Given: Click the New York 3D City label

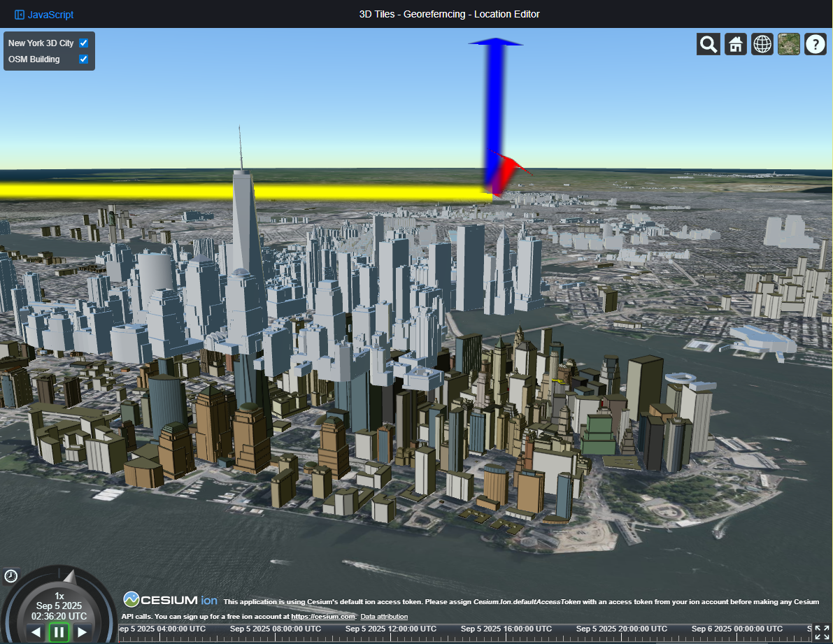Looking at the screenshot, I should (x=41, y=43).
